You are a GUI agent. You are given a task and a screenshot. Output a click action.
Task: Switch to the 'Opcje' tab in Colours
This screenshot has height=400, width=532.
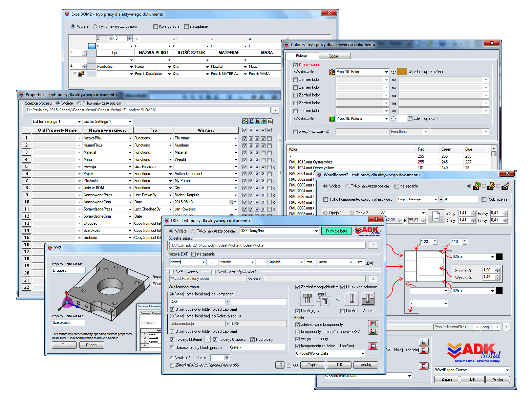[x=333, y=56]
